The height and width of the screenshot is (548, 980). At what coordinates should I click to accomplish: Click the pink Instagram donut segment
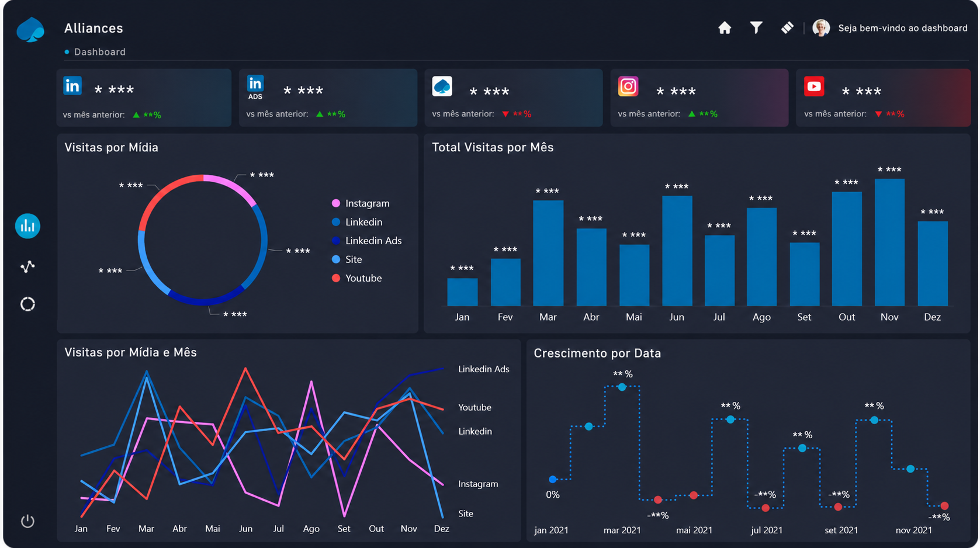[233, 186]
